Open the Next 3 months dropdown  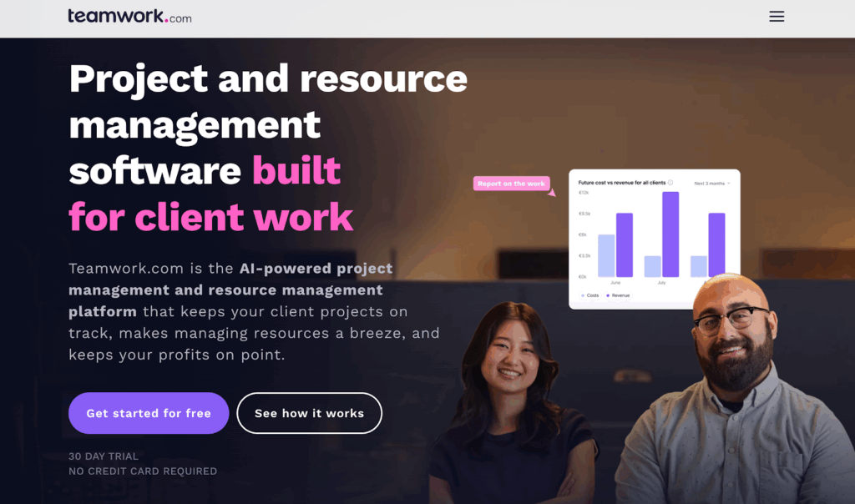712,184
